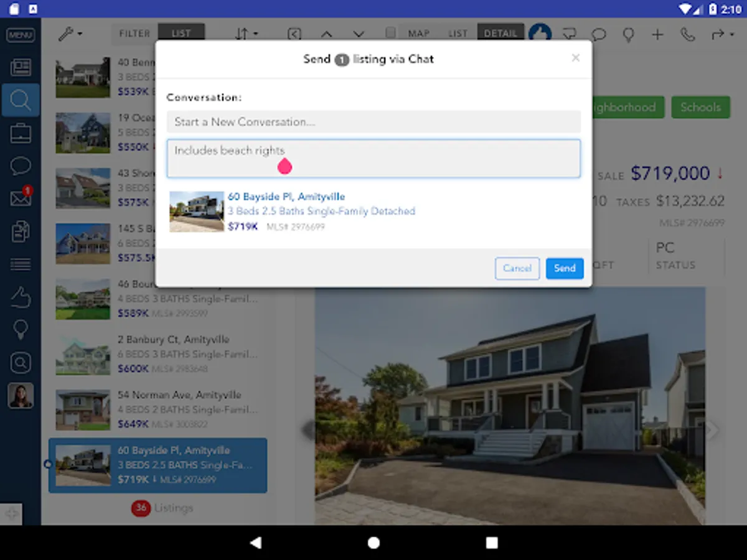Switch to the DETAIL tab
The height and width of the screenshot is (560, 747).
click(500, 34)
